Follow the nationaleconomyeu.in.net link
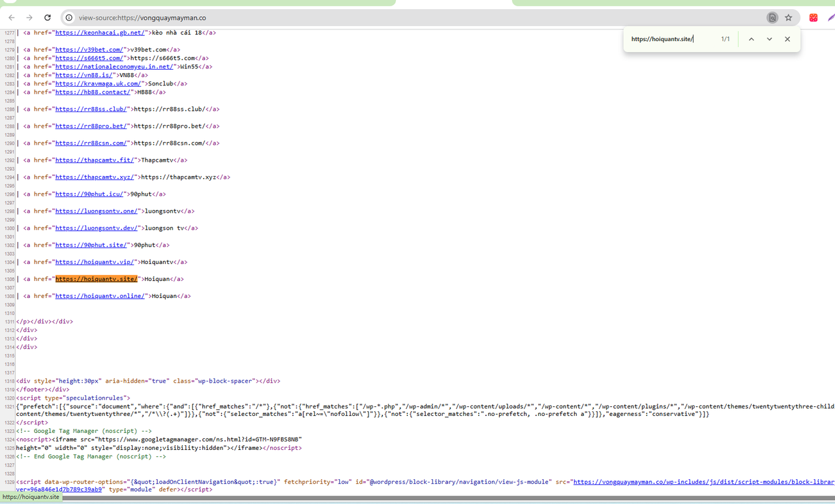This screenshot has height=504, width=835. point(114,67)
